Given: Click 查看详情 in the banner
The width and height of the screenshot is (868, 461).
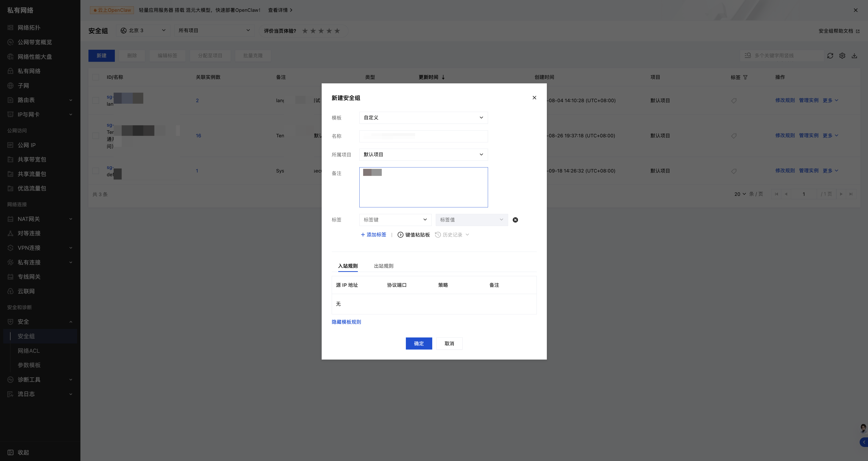Looking at the screenshot, I should coord(280,10).
